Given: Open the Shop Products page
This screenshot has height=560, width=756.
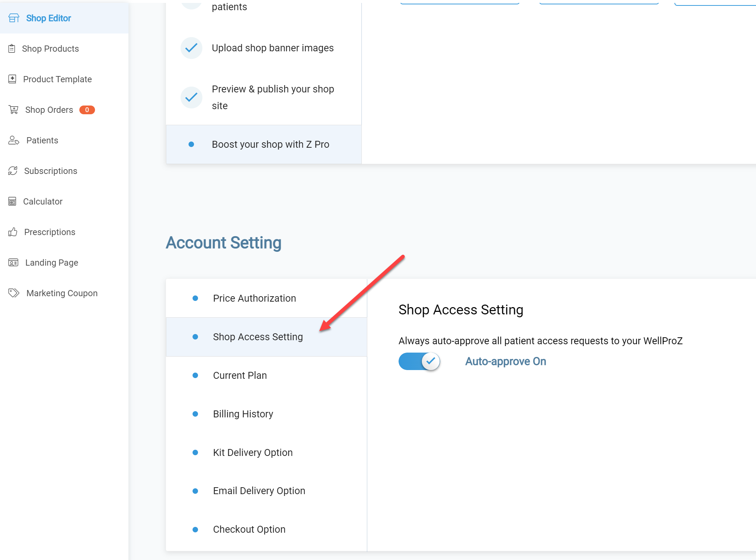Looking at the screenshot, I should (x=64, y=48).
